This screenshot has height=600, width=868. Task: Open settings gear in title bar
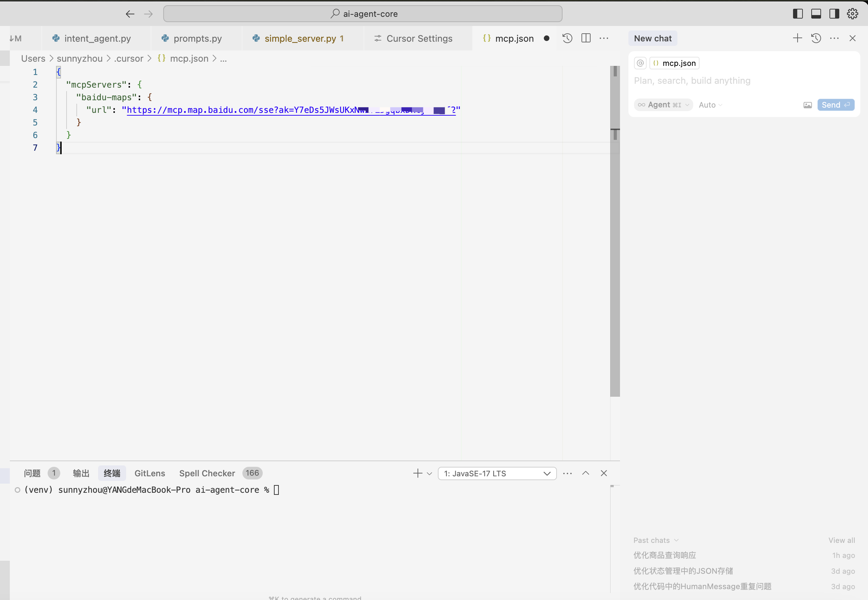(852, 14)
